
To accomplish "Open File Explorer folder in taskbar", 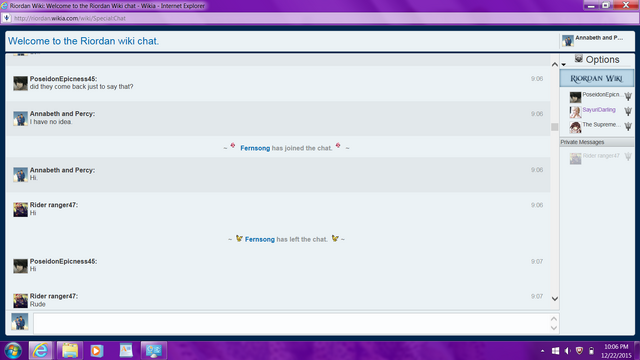I will 70,351.
